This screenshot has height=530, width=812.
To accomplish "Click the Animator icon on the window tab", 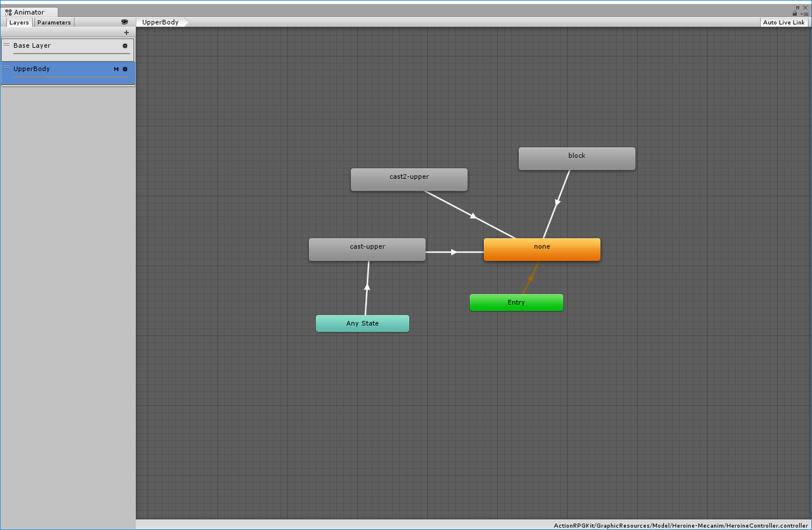I will pos(7,11).
